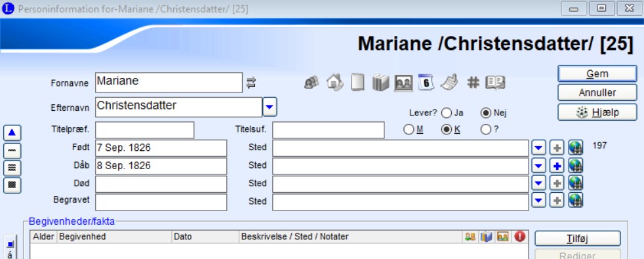The width and height of the screenshot is (644, 259).
Task: Click the Efternavn field containing Christensdatter
Action: click(178, 107)
